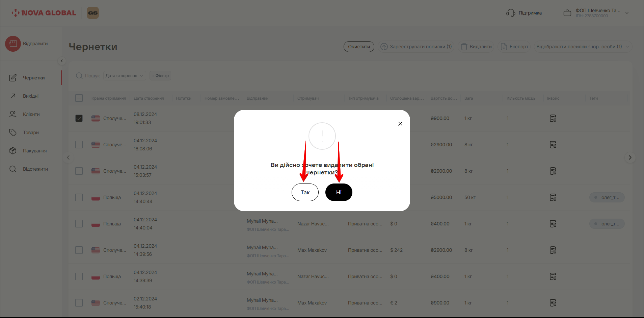Close the confirmation dialog with X
The width and height of the screenshot is (644, 318).
click(400, 124)
